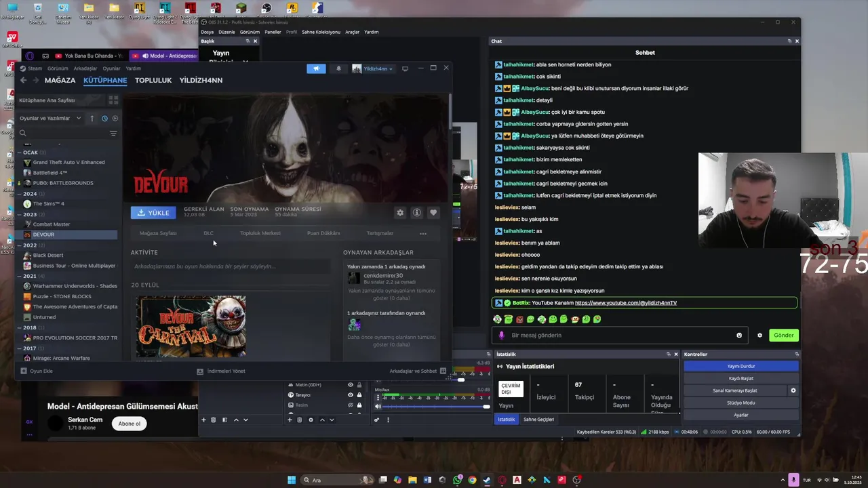Open audio mixer advanced properties gear
The image size is (868, 488).
(376, 420)
